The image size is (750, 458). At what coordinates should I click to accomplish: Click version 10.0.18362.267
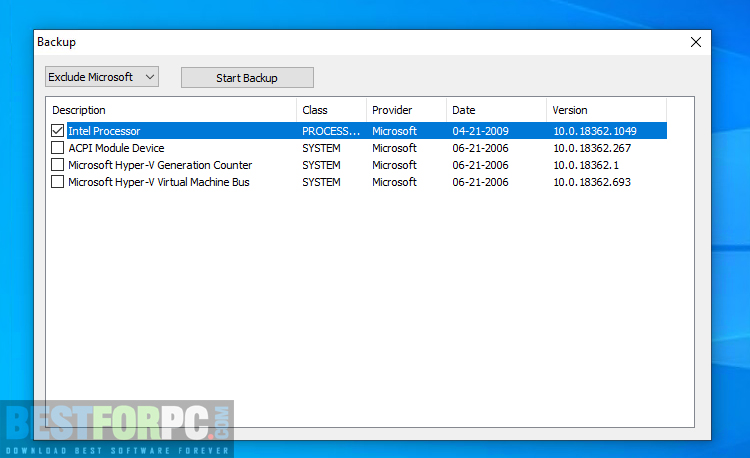coord(592,148)
